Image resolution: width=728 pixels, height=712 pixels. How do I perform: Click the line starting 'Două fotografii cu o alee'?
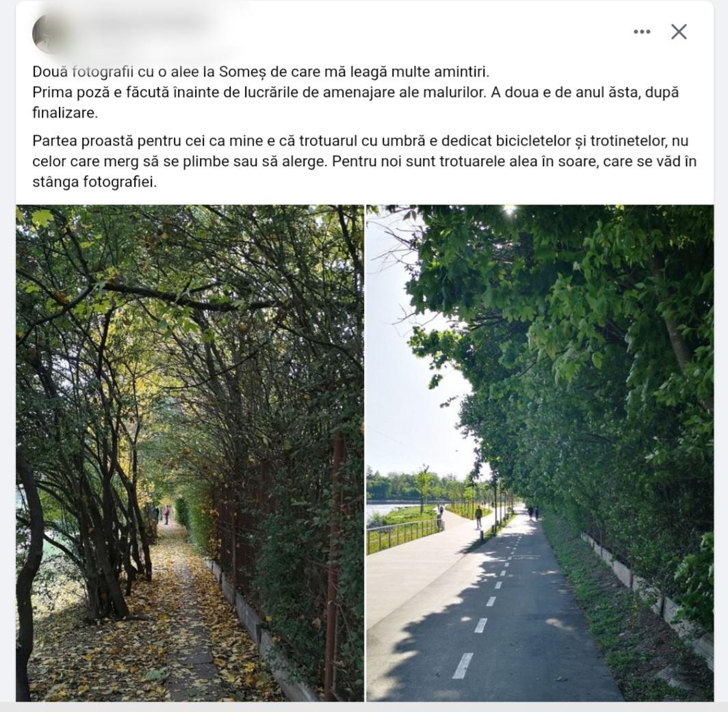tap(261, 72)
